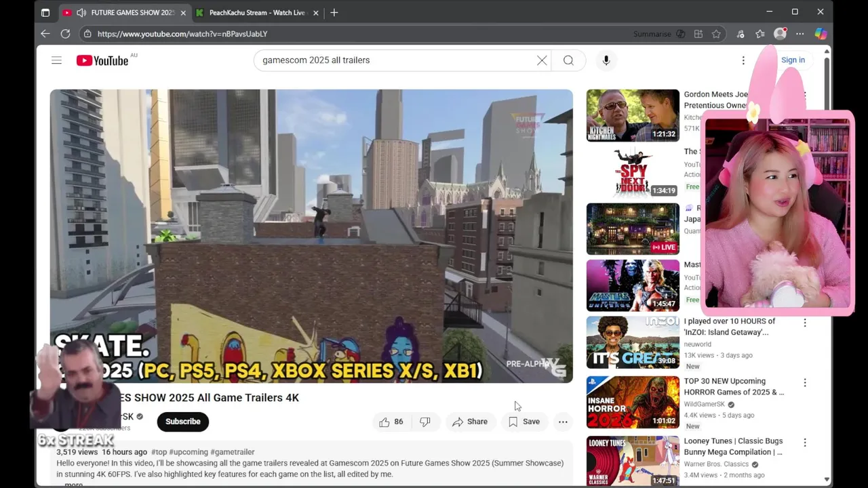The image size is (868, 488).
Task: Open Insane Horror 2026 thumbnail
Action: coord(633,403)
